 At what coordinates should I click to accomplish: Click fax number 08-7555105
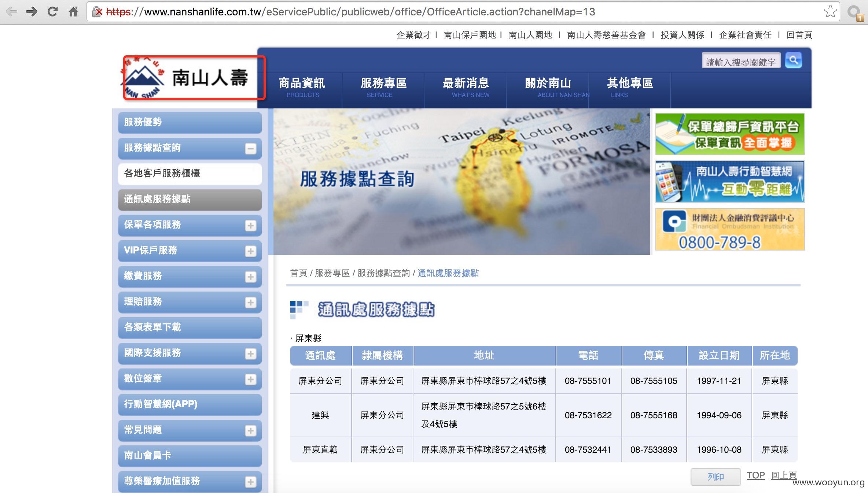[x=654, y=381]
